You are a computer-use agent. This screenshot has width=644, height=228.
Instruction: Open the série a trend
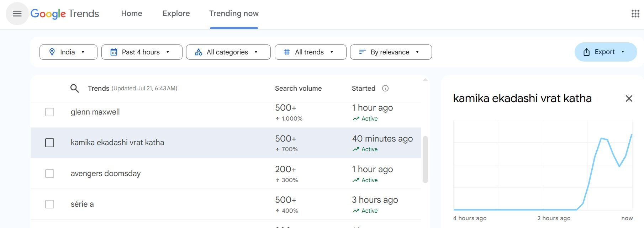coord(82,204)
